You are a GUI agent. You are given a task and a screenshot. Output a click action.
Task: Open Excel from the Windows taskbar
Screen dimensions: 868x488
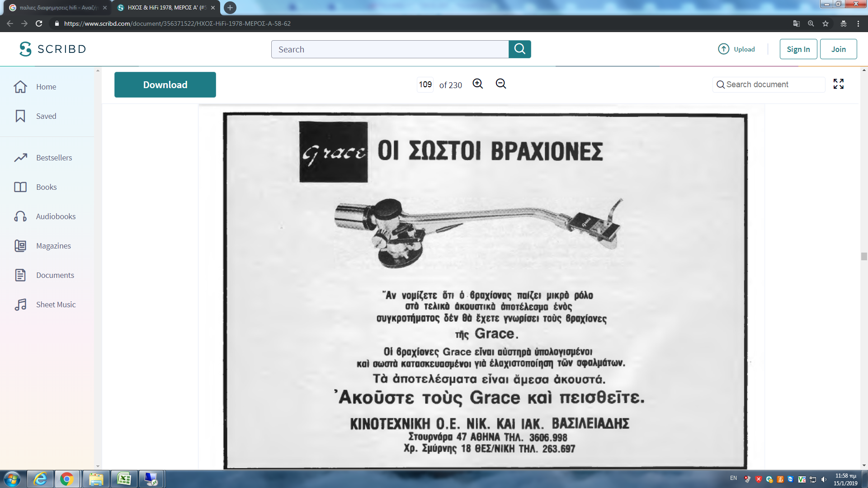tap(124, 479)
